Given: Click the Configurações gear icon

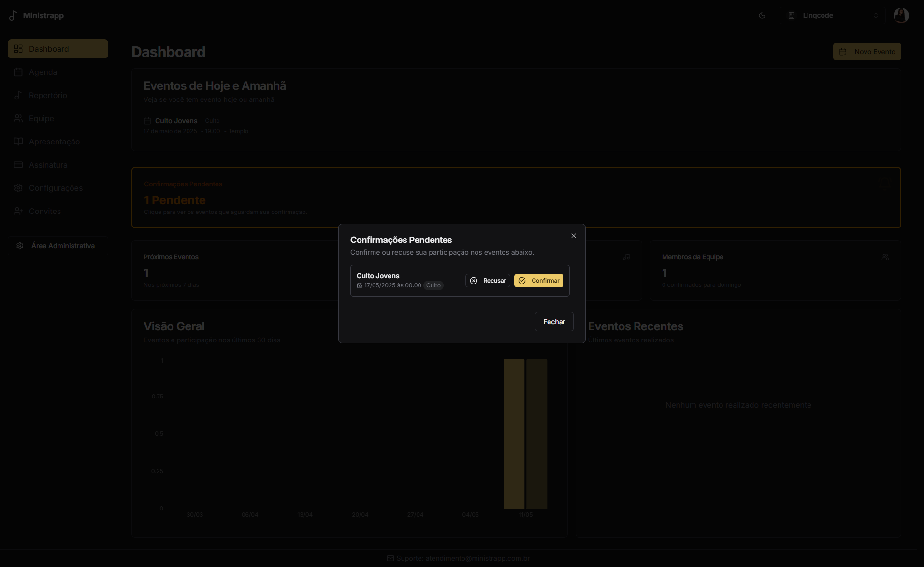Looking at the screenshot, I should (x=18, y=188).
